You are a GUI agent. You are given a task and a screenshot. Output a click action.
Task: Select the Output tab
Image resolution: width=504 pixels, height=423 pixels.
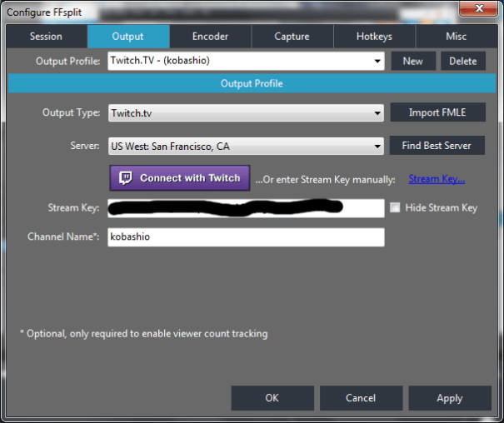pyautogui.click(x=128, y=37)
